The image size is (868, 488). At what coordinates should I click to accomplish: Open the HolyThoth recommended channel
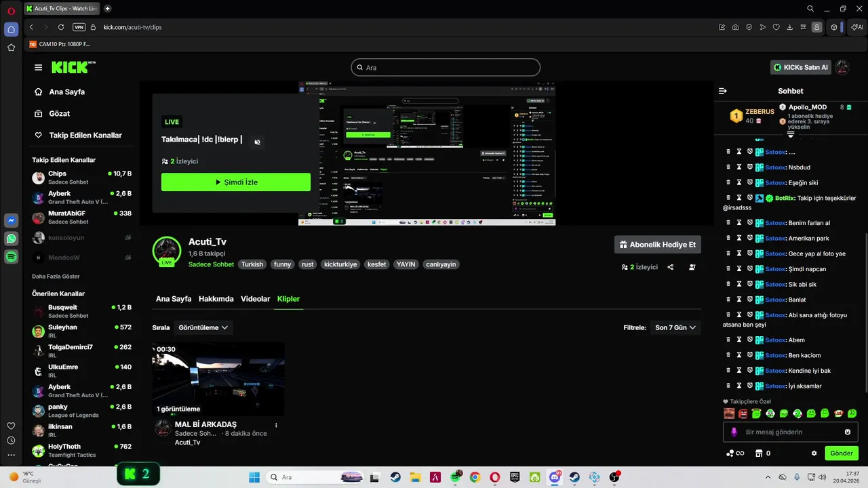pos(81,451)
